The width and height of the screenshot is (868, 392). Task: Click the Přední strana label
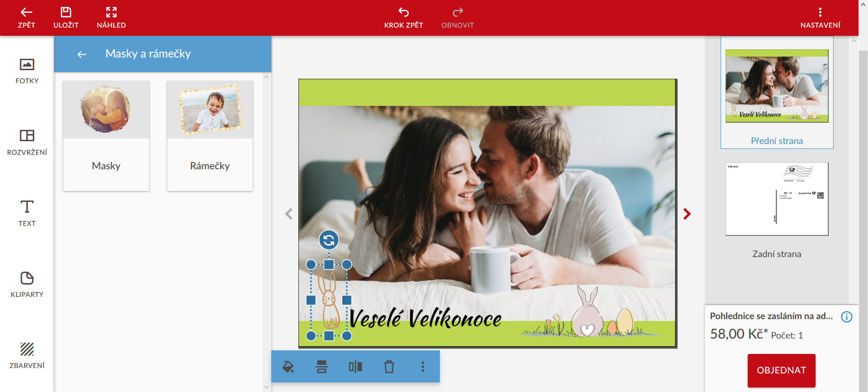(777, 141)
